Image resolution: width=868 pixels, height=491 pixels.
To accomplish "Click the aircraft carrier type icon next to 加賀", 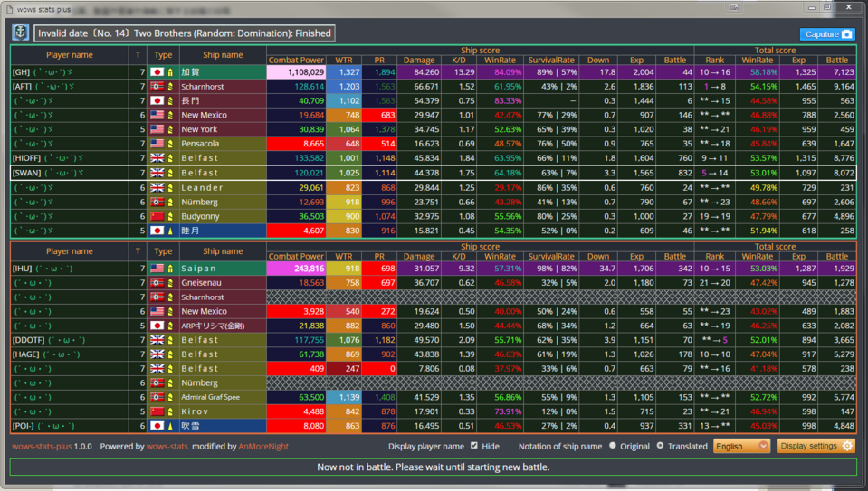I will point(170,71).
